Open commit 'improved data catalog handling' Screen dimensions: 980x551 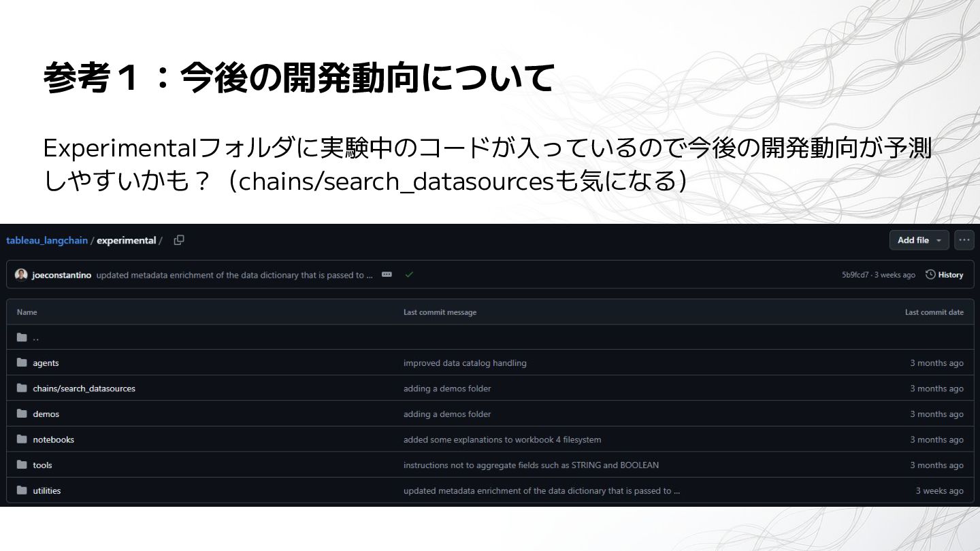click(x=465, y=363)
